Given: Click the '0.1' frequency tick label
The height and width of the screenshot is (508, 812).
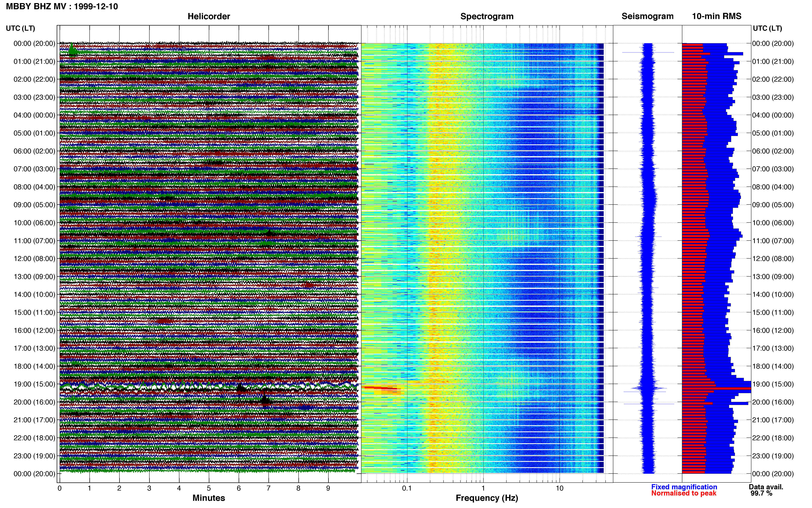Looking at the screenshot, I should click(407, 488).
